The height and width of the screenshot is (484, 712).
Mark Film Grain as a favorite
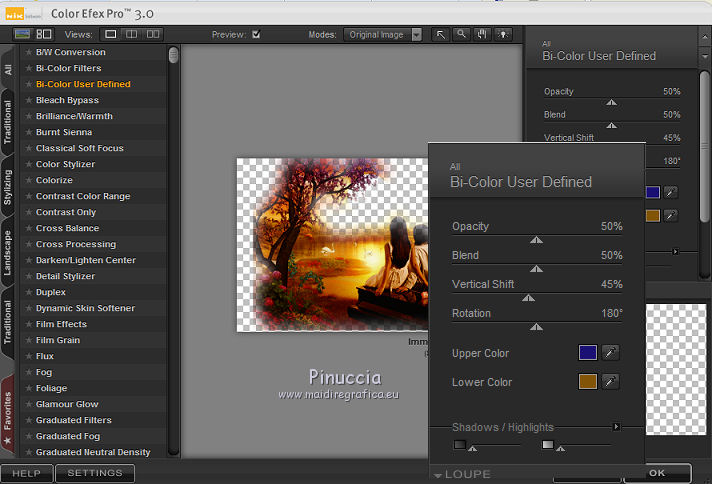tap(28, 340)
